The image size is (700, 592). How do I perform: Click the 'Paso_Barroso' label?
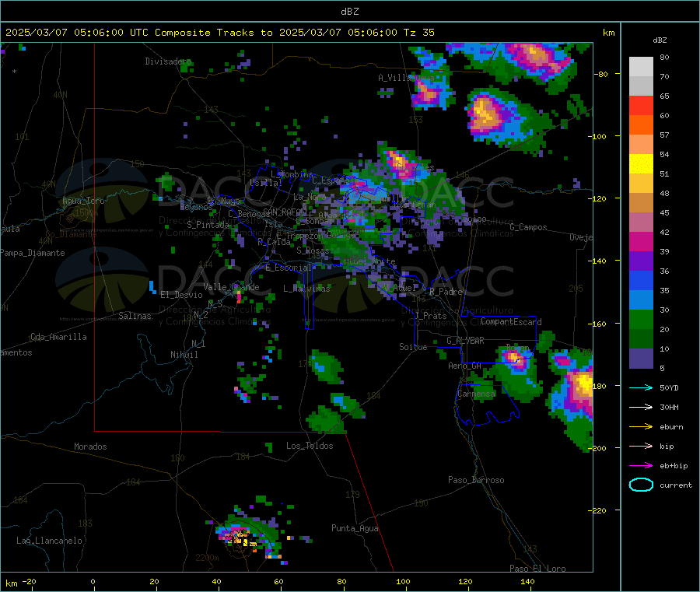476,480
